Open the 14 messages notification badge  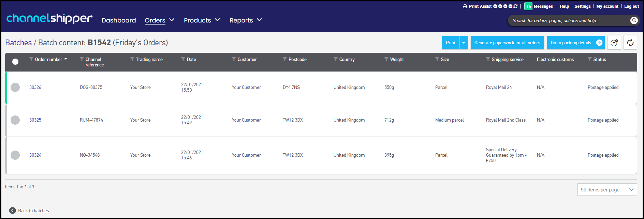pos(528,6)
